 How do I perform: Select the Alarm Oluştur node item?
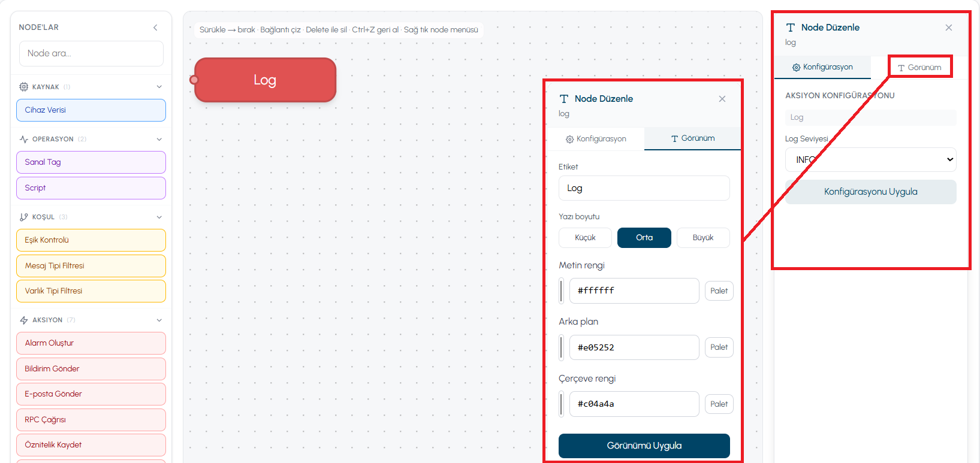(91, 343)
